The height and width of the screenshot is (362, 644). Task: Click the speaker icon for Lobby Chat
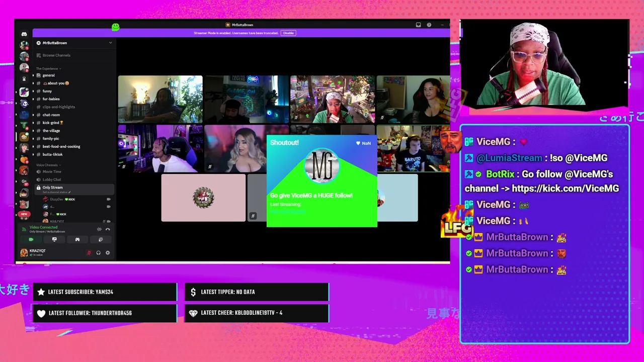38,179
